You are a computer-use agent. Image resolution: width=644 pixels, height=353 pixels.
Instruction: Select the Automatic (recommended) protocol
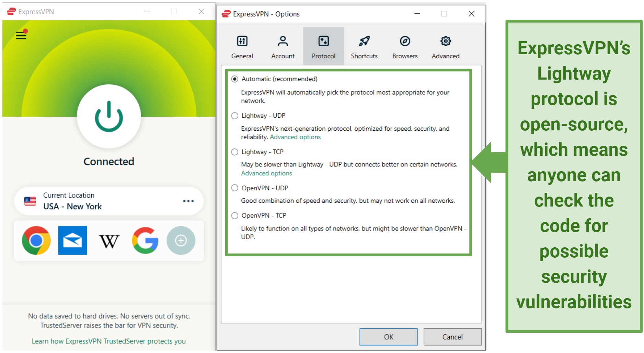click(235, 79)
